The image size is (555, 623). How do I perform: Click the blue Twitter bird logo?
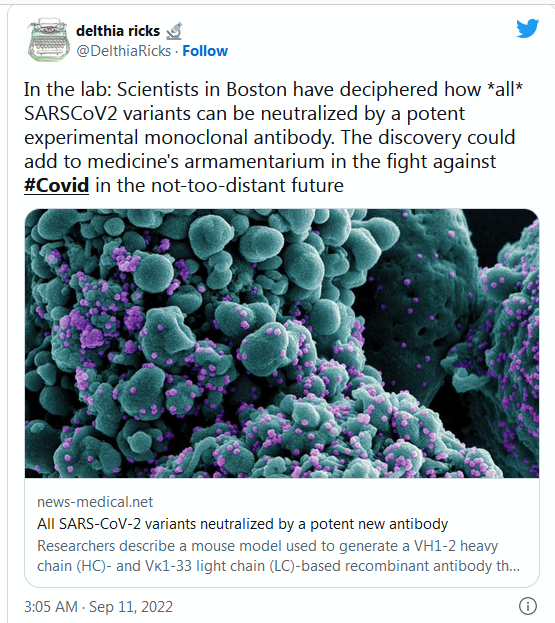[528, 28]
